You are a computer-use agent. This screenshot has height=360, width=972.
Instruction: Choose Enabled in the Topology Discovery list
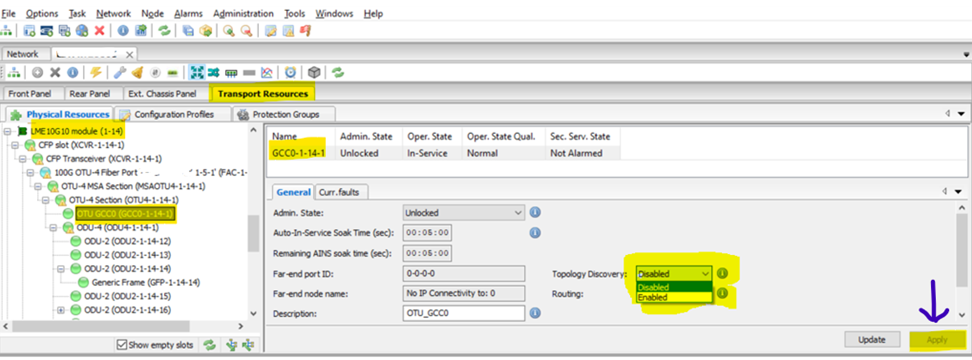click(674, 297)
